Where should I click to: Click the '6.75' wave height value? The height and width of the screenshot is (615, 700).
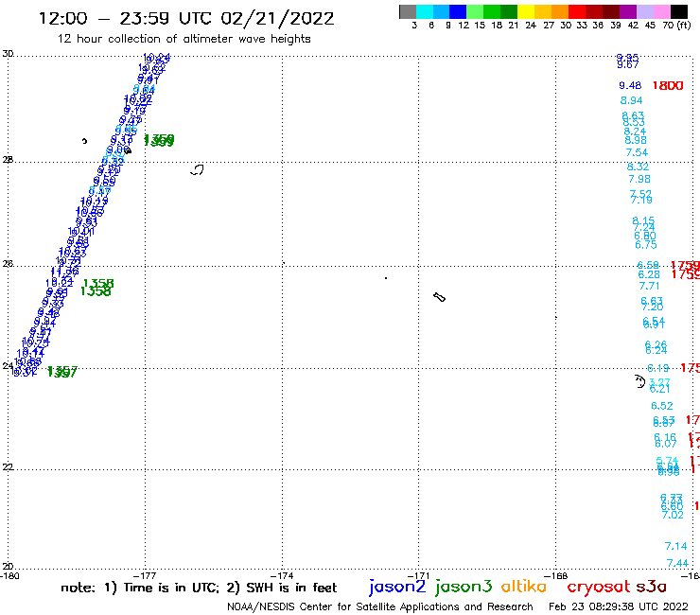[646, 245]
